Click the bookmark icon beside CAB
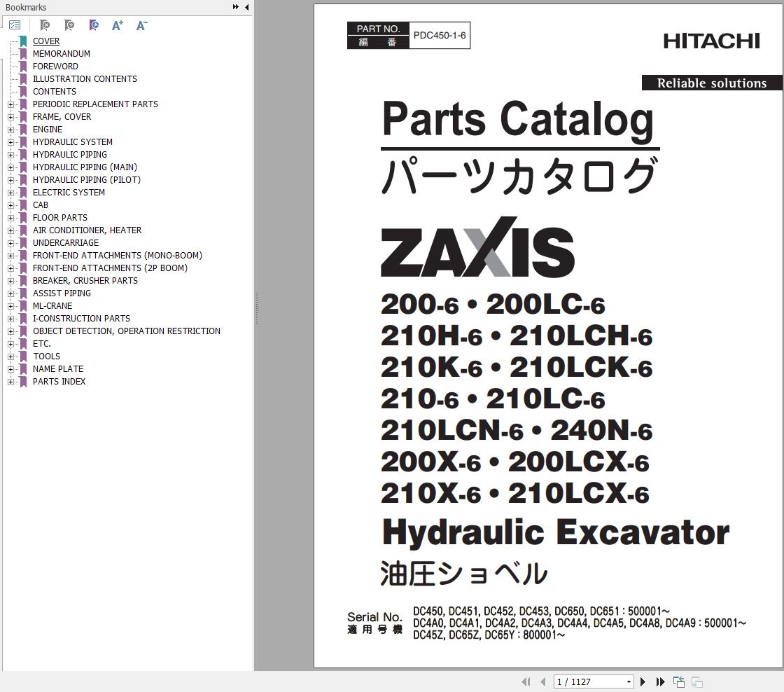This screenshot has width=784, height=692. 23,205
